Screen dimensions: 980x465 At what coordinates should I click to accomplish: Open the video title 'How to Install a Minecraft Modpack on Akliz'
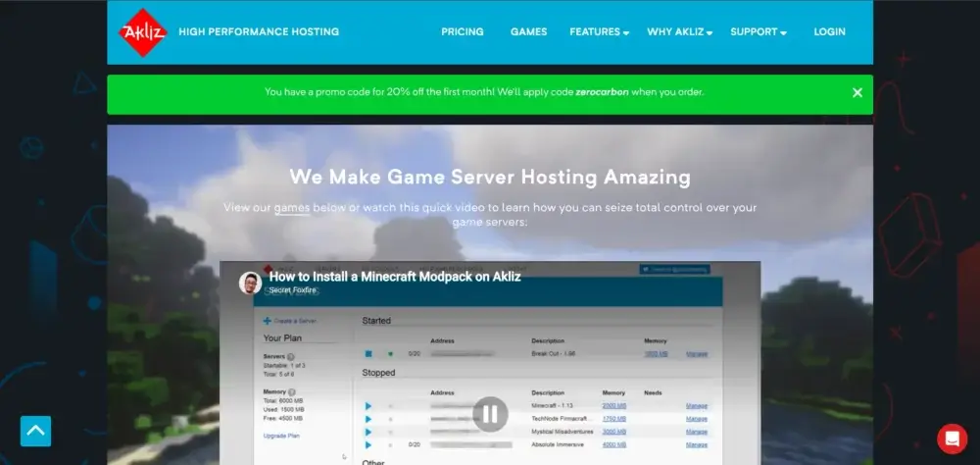pos(394,277)
